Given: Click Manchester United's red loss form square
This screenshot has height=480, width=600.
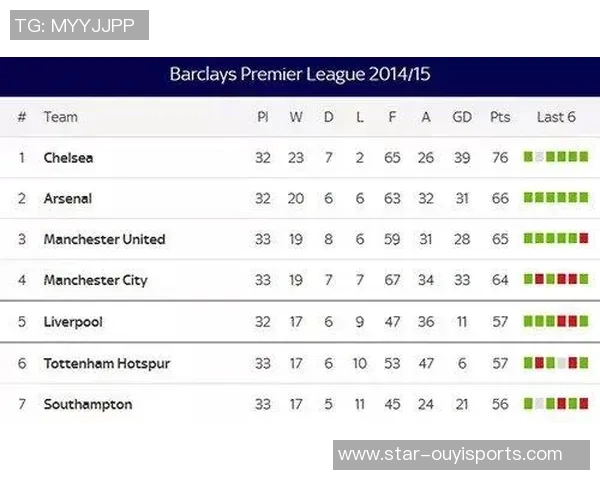Looking at the screenshot, I should coord(584,239).
